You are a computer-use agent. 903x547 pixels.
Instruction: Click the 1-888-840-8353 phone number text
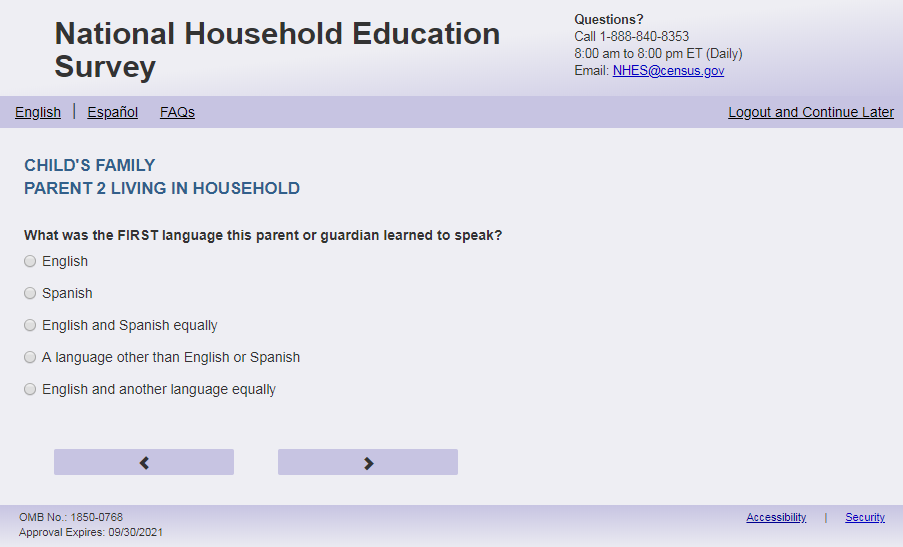[x=644, y=37]
